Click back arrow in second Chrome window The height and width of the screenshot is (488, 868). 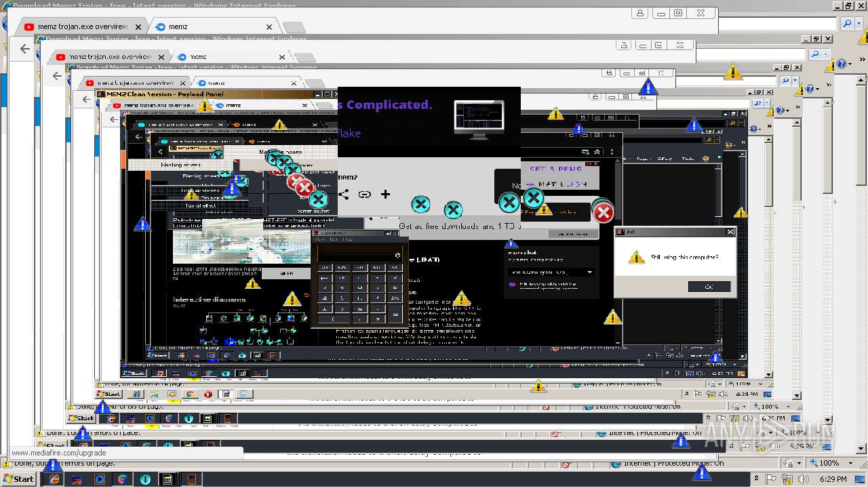coord(57,76)
